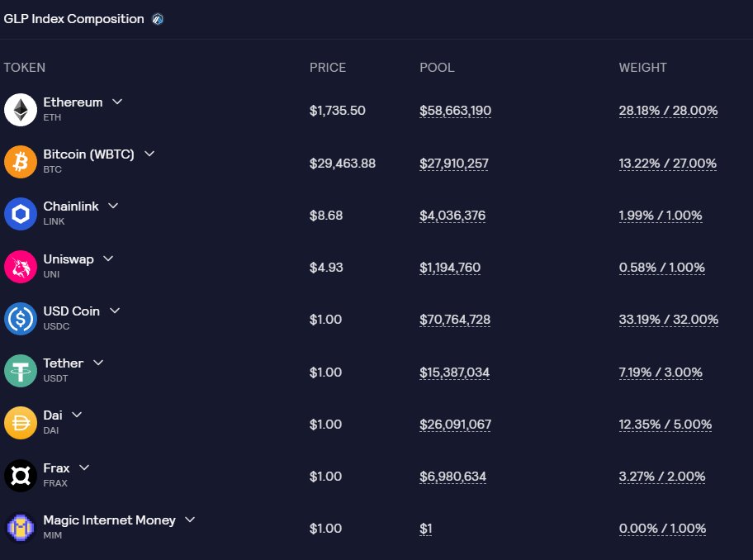This screenshot has height=560, width=753.
Task: Click the Ethereum price $1,735.50
Action: 337,111
